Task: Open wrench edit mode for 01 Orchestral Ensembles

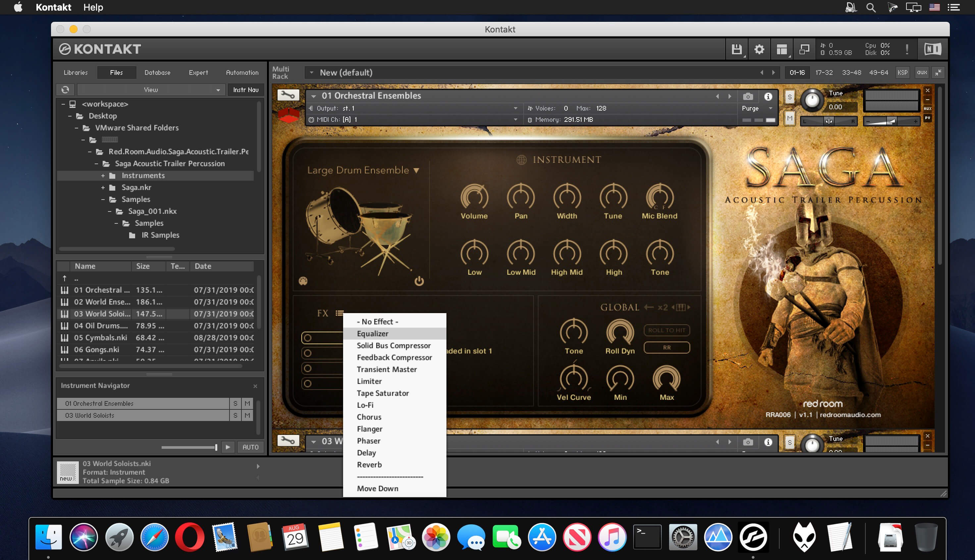Action: coord(288,95)
